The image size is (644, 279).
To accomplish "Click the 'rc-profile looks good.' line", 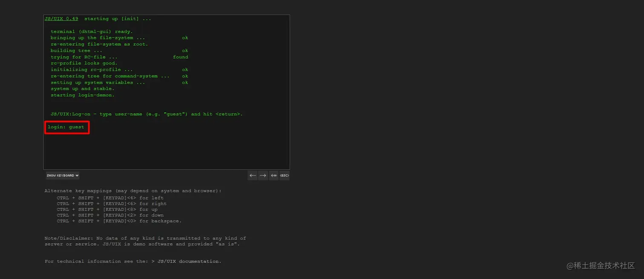I will pos(84,63).
